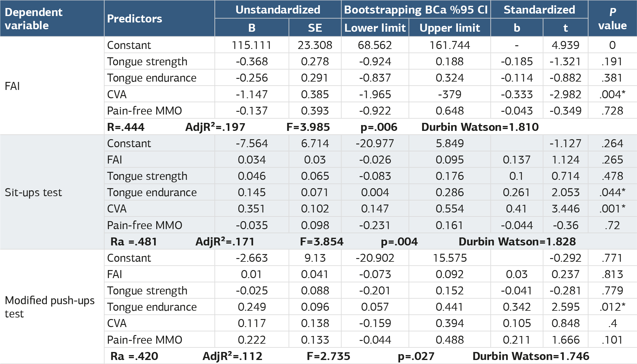
Task: Click the Constant B value 115.111
Action: coord(251,45)
